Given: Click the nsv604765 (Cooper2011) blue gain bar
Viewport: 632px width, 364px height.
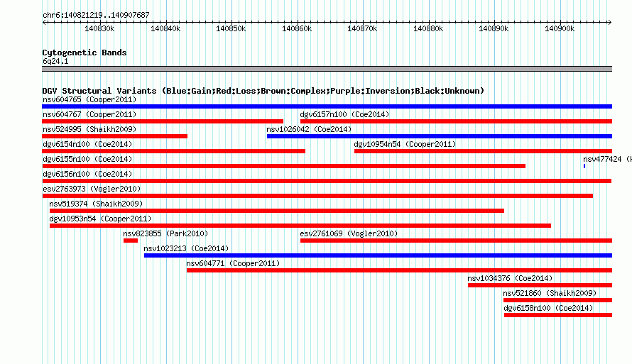Looking at the screenshot, I should [x=327, y=106].
